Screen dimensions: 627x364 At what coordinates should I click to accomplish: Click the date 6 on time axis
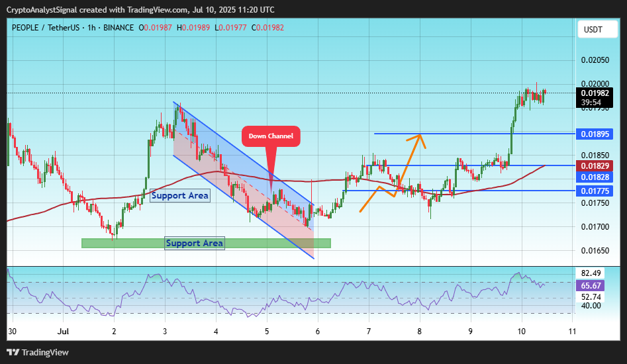coord(318,331)
